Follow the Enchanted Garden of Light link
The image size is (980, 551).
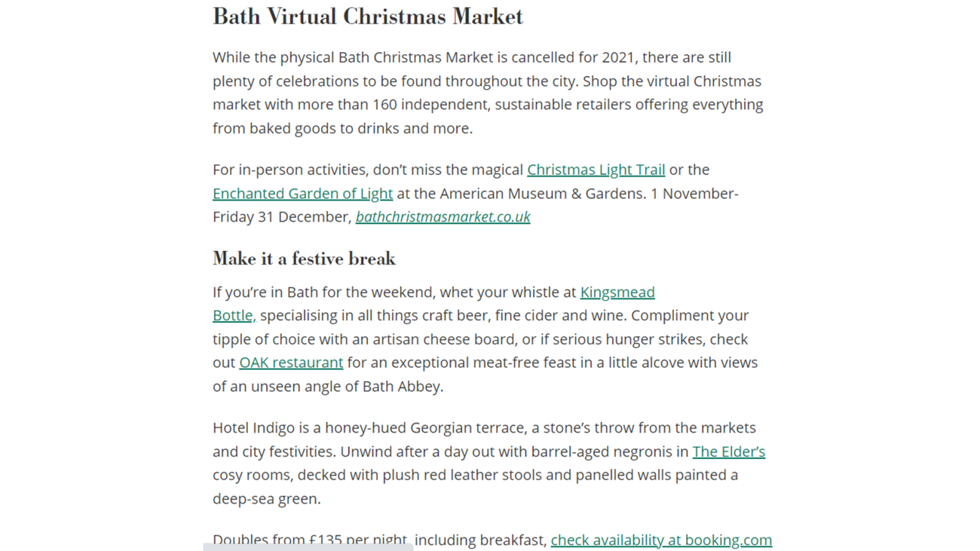[303, 193]
